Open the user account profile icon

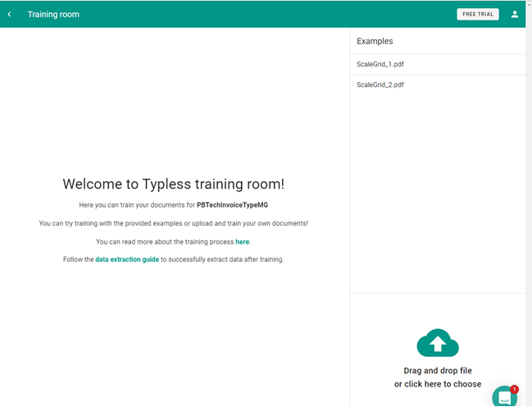click(x=515, y=14)
